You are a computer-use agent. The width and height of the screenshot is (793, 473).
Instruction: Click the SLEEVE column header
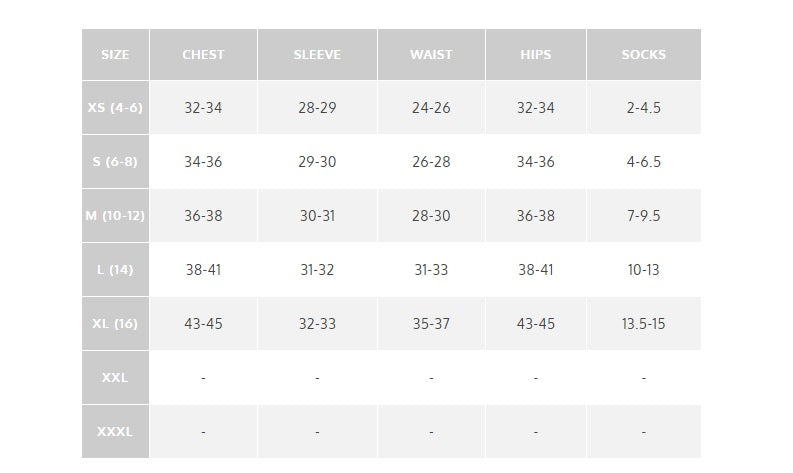(x=317, y=55)
